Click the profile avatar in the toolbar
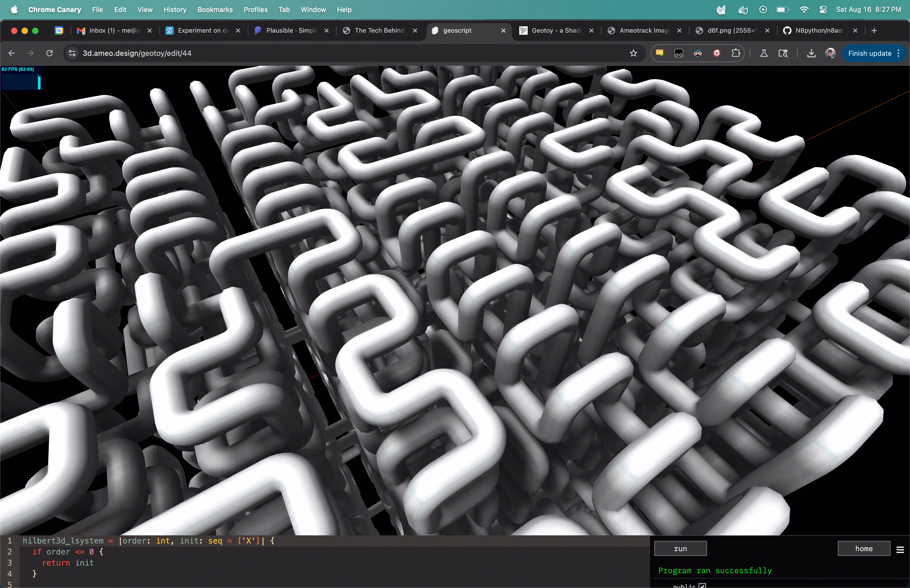The height and width of the screenshot is (588, 910). tap(830, 53)
